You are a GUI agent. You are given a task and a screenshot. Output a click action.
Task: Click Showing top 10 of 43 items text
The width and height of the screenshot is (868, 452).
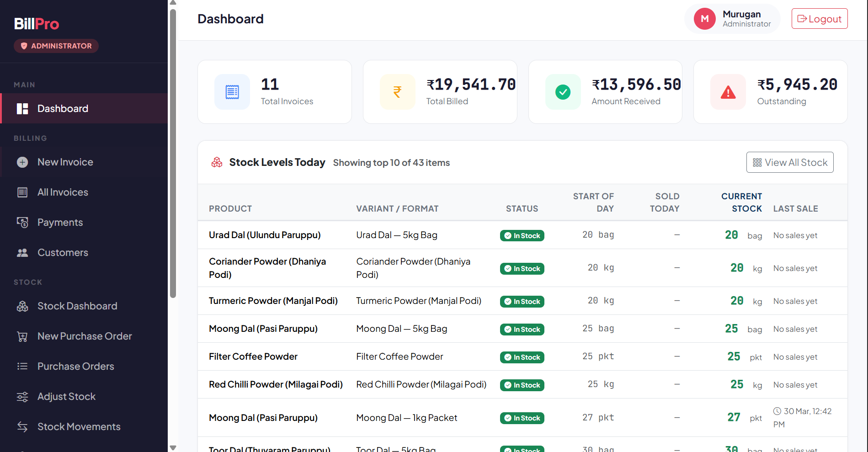click(x=391, y=163)
